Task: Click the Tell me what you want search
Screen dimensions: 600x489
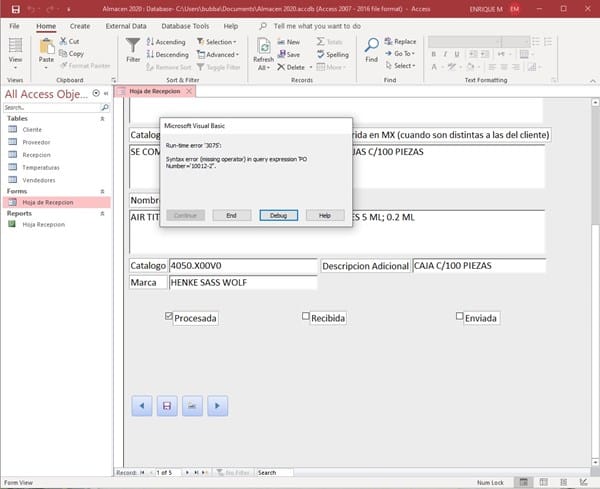Action: (x=317, y=26)
